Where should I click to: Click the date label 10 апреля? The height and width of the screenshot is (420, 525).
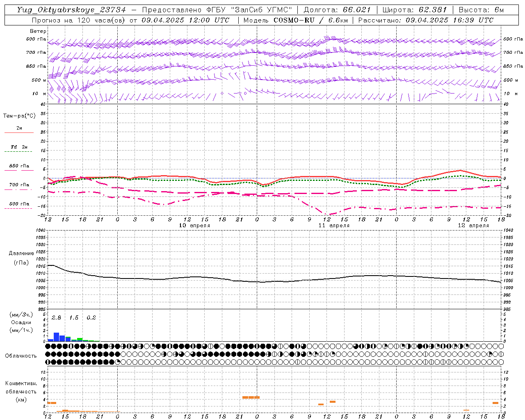point(194,226)
